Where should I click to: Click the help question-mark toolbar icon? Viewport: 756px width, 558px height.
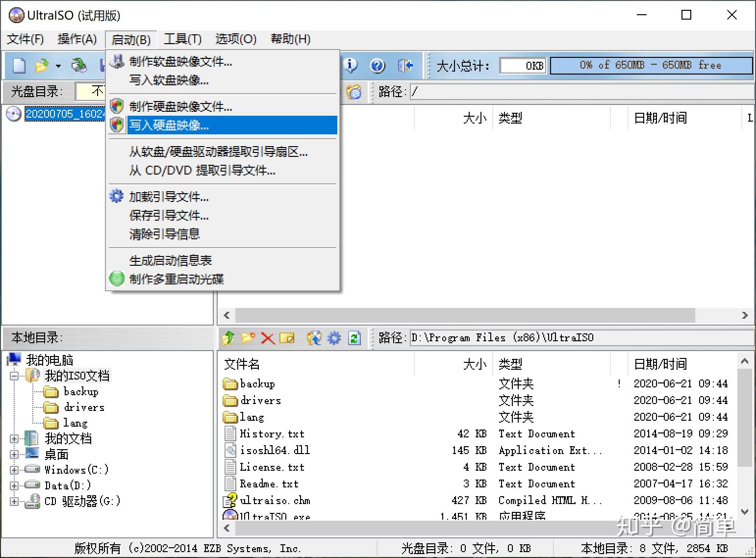click(x=377, y=65)
